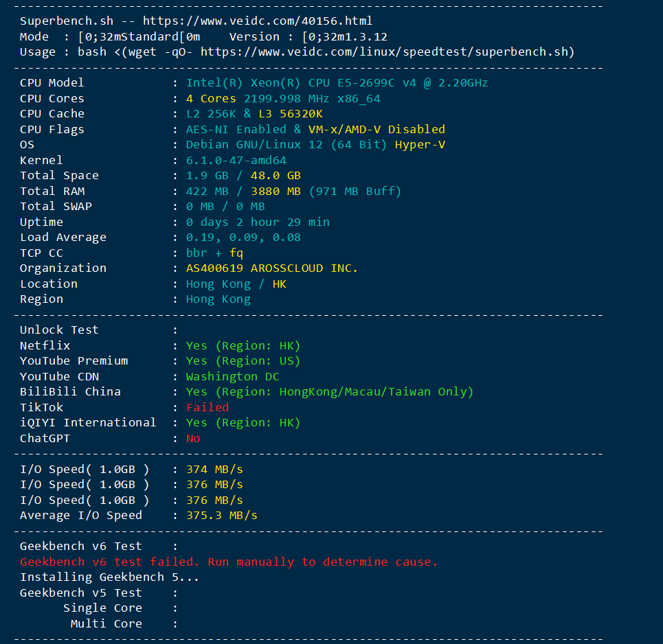This screenshot has width=663, height=644.
Task: Select the kernel version 6.1.0-47-amd64
Action: 236,160
